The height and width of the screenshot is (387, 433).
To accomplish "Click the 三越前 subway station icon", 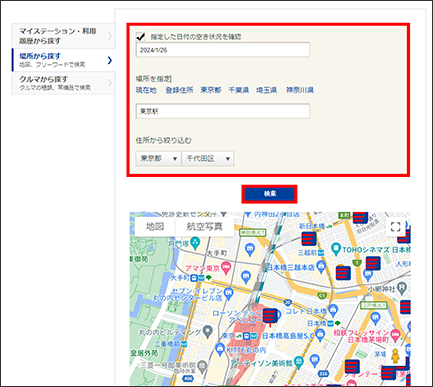I will (x=320, y=253).
